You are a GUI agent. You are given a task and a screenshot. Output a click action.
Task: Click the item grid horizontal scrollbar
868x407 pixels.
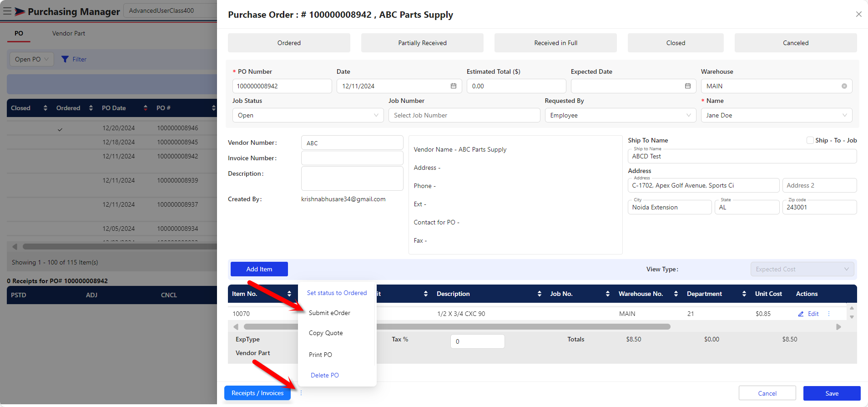coord(457,326)
